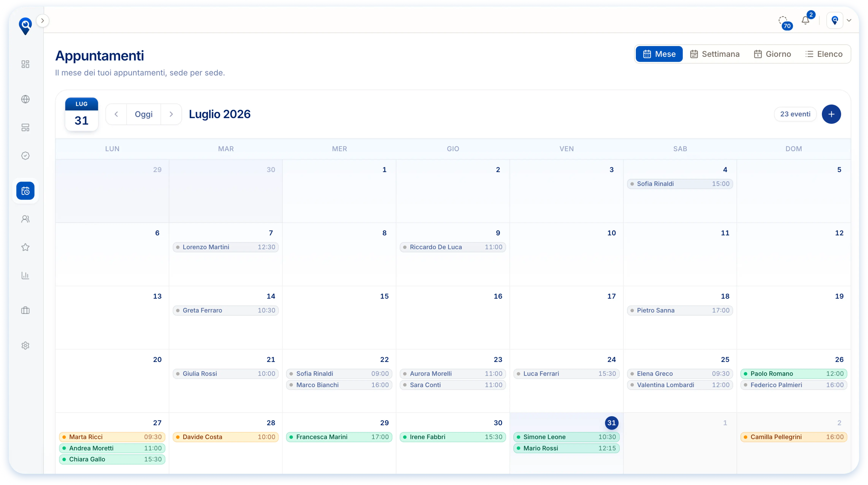Open Sofia Rinaldi 15:00 appointment on July 4
This screenshot has height=485, width=868.
click(680, 184)
